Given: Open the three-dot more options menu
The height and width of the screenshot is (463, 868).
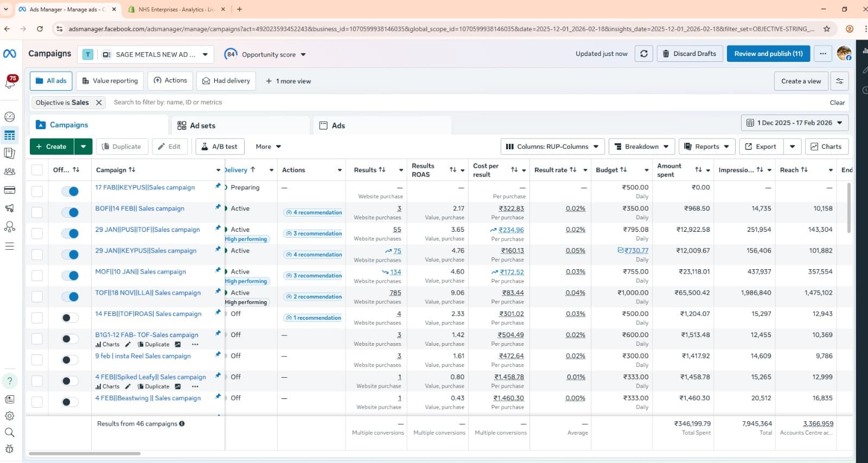Looking at the screenshot, I should pos(823,54).
